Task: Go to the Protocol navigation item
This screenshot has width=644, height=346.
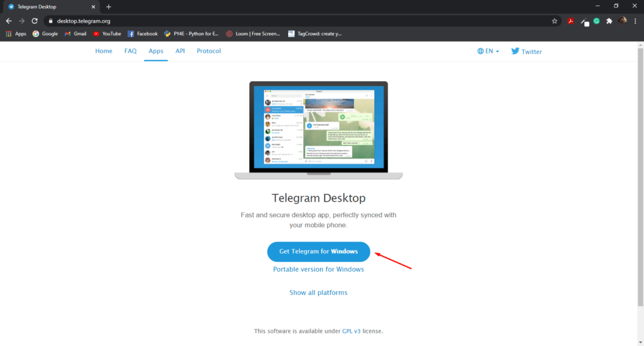Action: click(x=209, y=51)
